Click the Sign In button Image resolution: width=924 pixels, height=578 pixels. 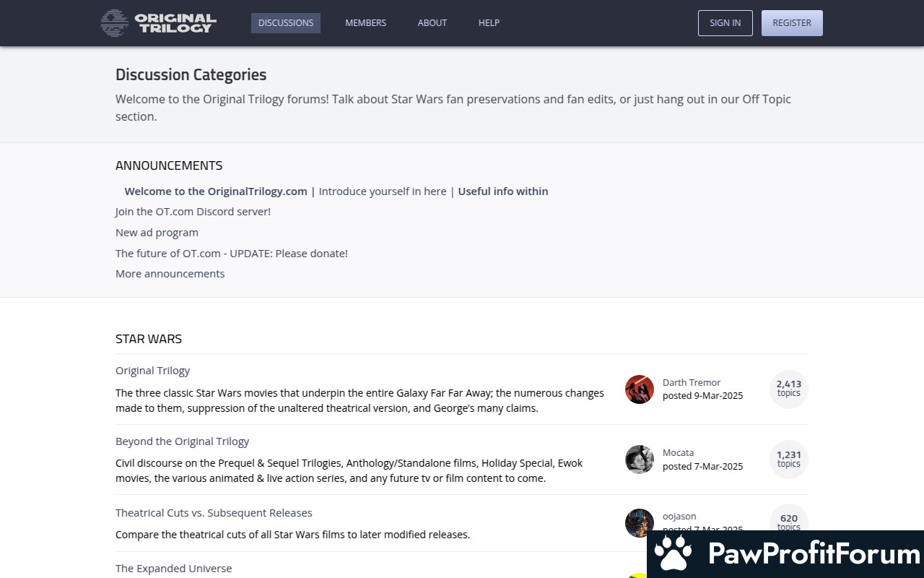tap(725, 23)
